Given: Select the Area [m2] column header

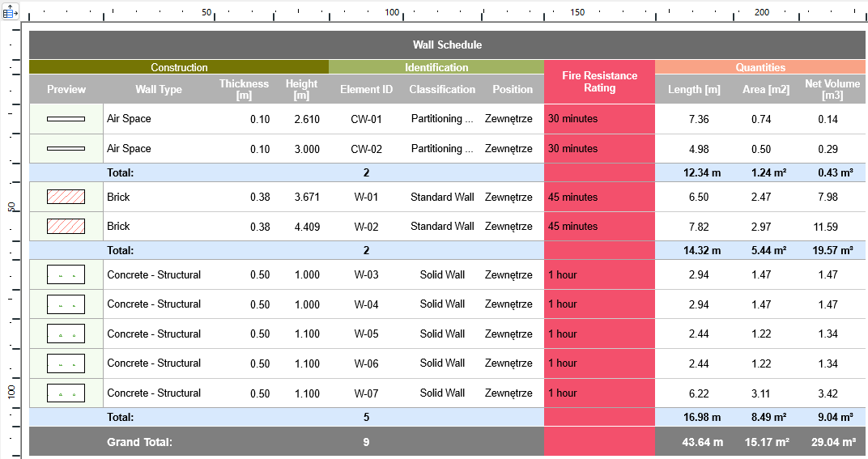Looking at the screenshot, I should 766,89.
